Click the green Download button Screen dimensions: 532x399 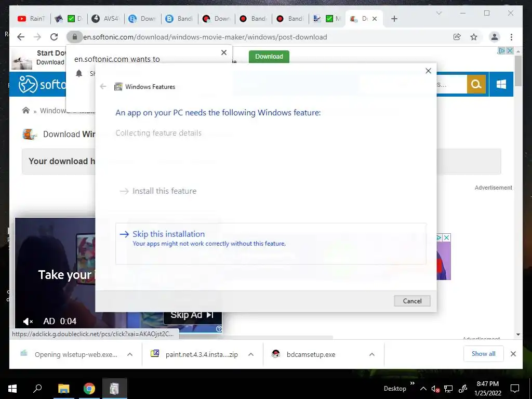pyautogui.click(x=269, y=56)
